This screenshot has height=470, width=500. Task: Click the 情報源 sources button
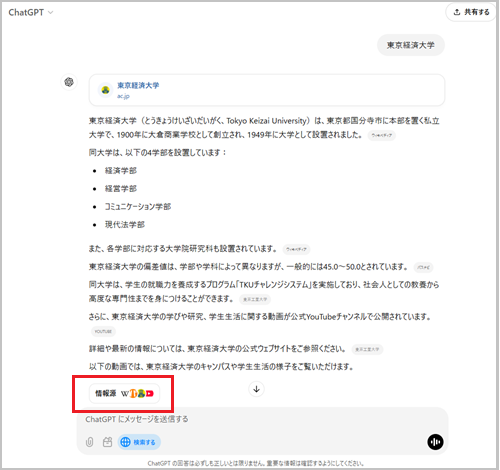[124, 394]
